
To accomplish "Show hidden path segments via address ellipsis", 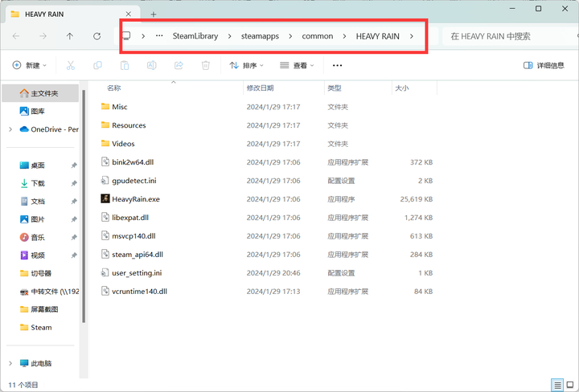I will (159, 36).
